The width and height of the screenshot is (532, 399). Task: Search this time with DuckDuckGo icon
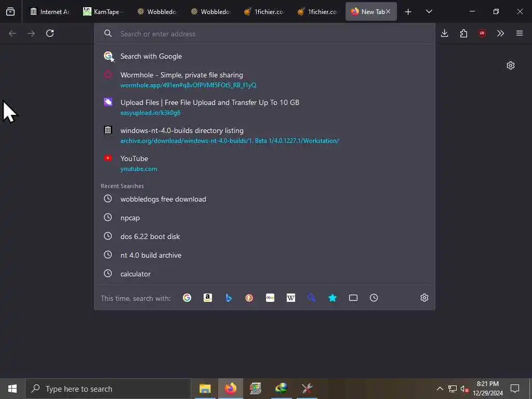(x=249, y=298)
